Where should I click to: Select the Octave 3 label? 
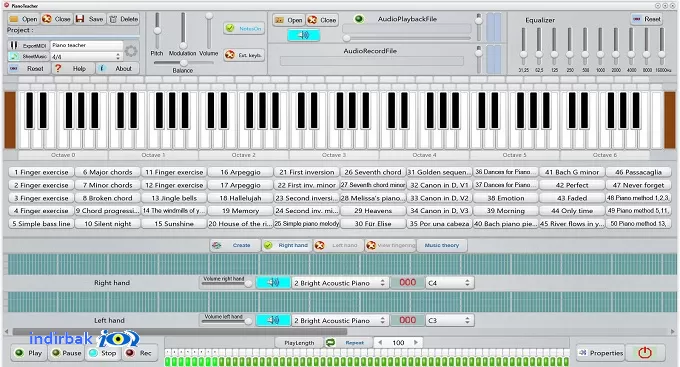coord(334,155)
